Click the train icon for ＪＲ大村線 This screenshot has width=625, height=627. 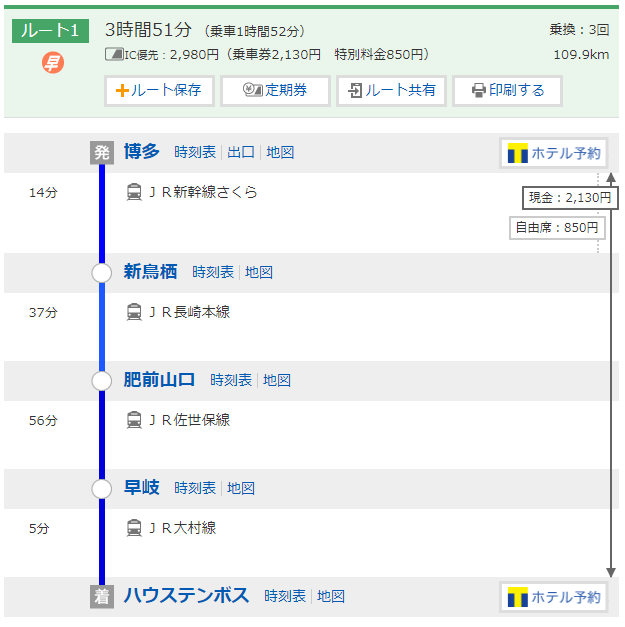[x=134, y=528]
